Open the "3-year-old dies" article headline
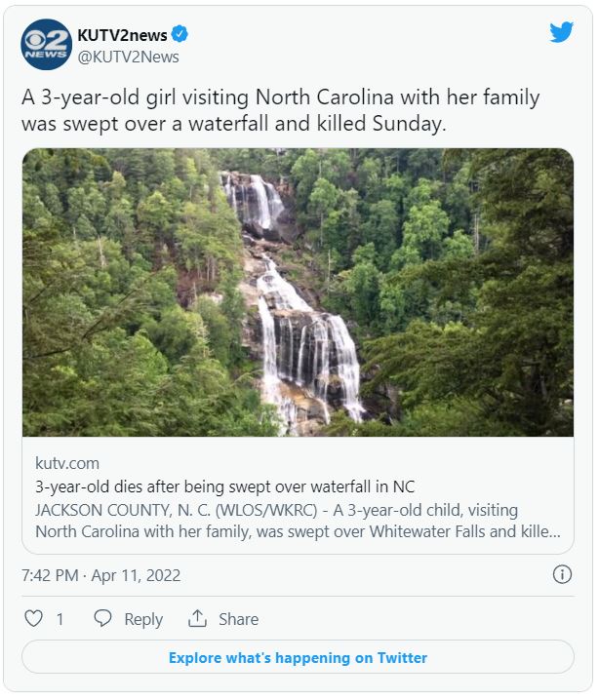Screen dimensions: 599x700 212,486
